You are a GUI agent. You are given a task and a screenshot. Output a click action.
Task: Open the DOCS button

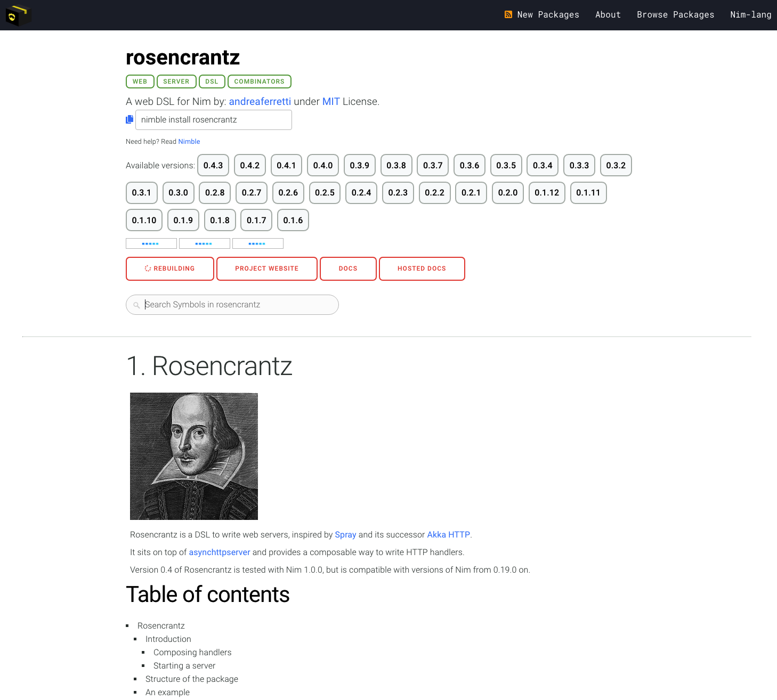[348, 268]
